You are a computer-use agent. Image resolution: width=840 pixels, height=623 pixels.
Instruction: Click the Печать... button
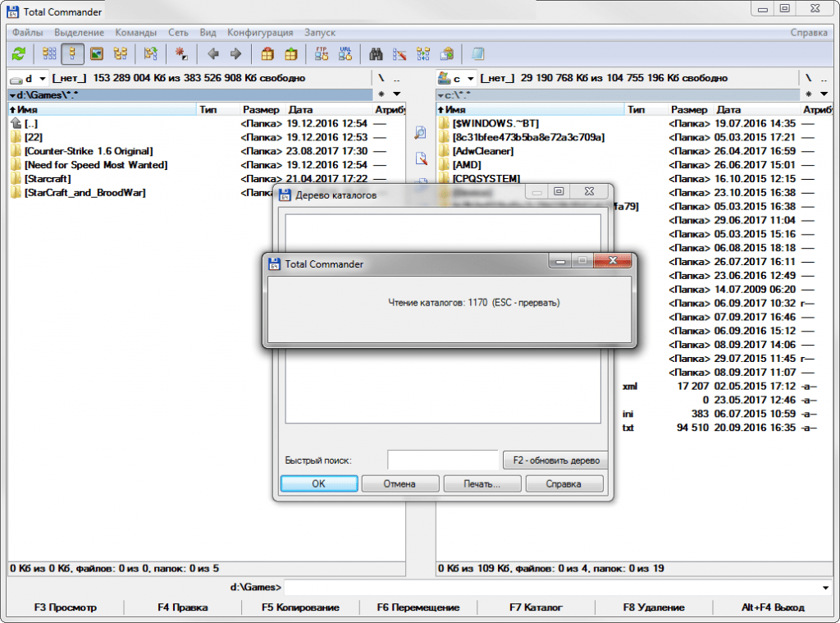coord(482,483)
